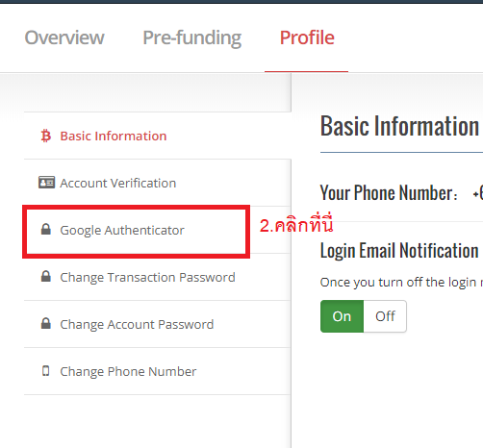This screenshot has width=483, height=448.
Task: Go to Account Verification section
Action: [157, 183]
